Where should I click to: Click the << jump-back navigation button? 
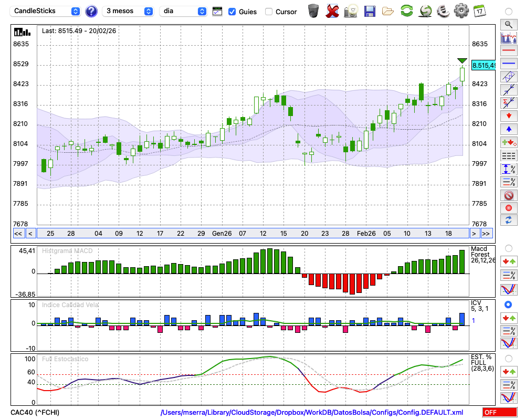(18, 233)
